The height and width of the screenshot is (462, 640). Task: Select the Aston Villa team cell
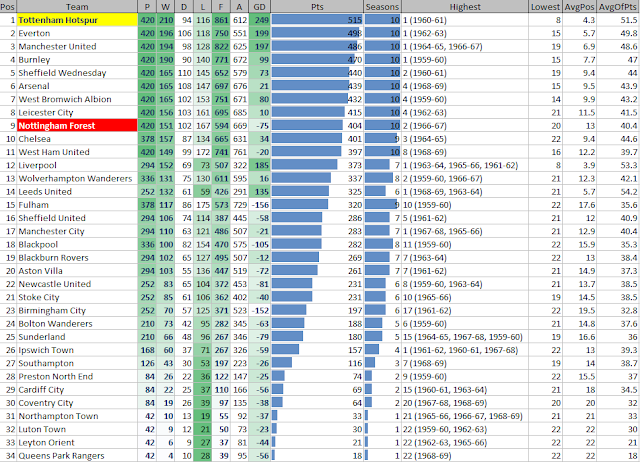pos(77,271)
